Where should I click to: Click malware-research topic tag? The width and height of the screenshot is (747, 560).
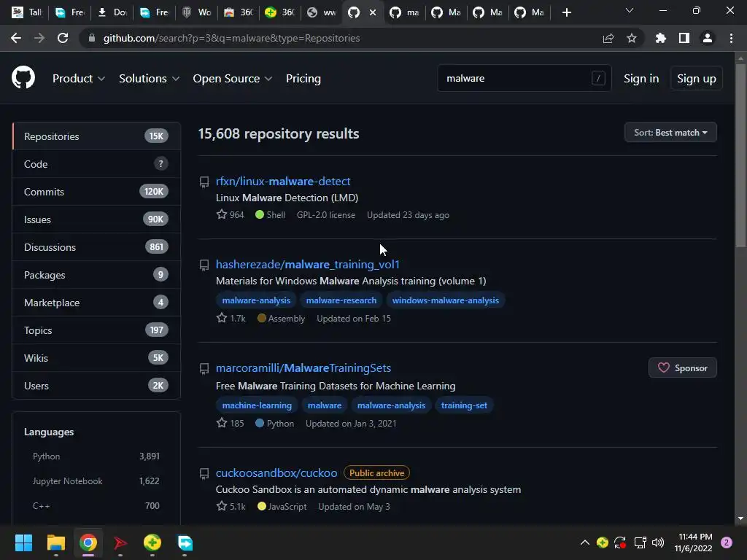(x=341, y=300)
